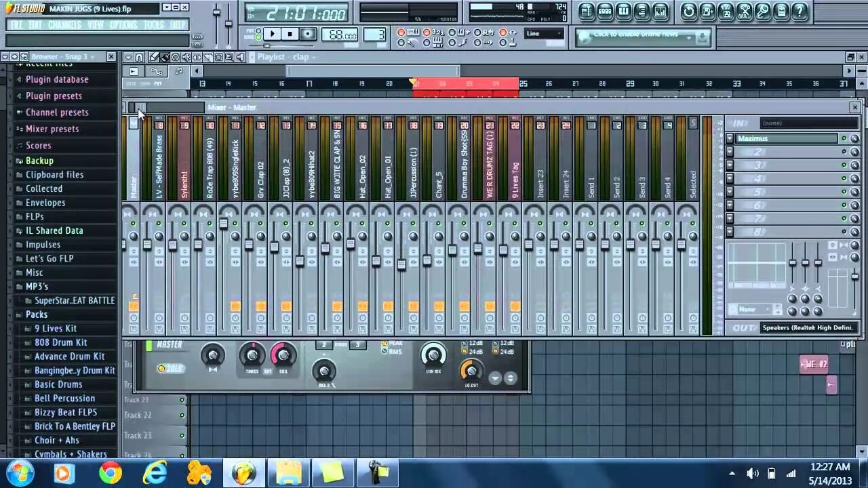Toggle effect slot 5 enable light
868x488 pixels.
pos(844,192)
